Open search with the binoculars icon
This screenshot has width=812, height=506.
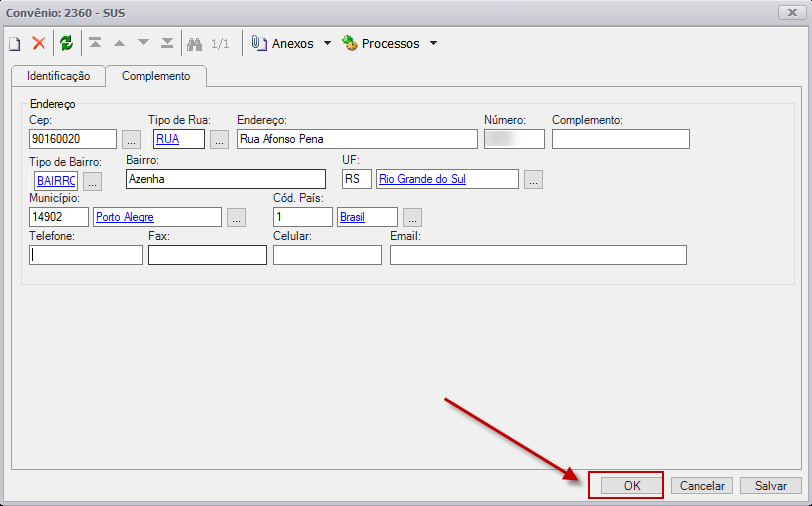(x=195, y=44)
